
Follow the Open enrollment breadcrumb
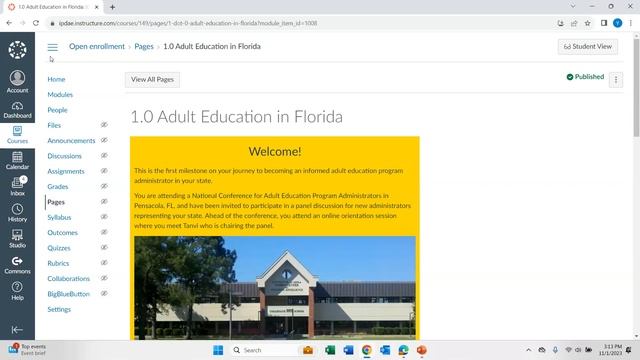tap(97, 47)
